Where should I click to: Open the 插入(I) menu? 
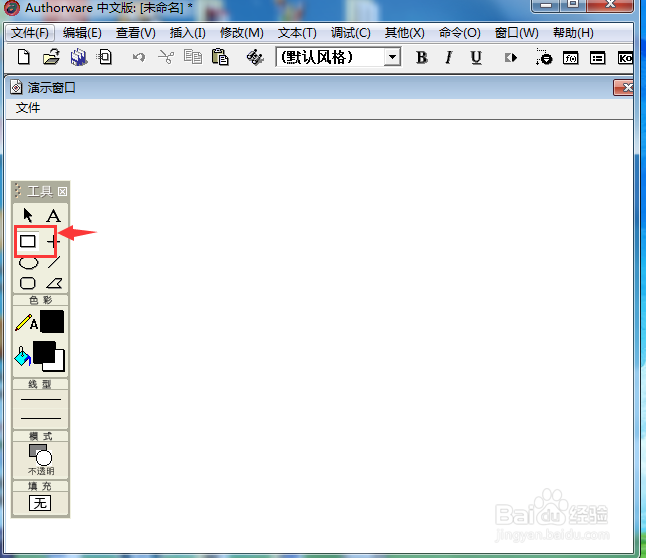coord(187,33)
